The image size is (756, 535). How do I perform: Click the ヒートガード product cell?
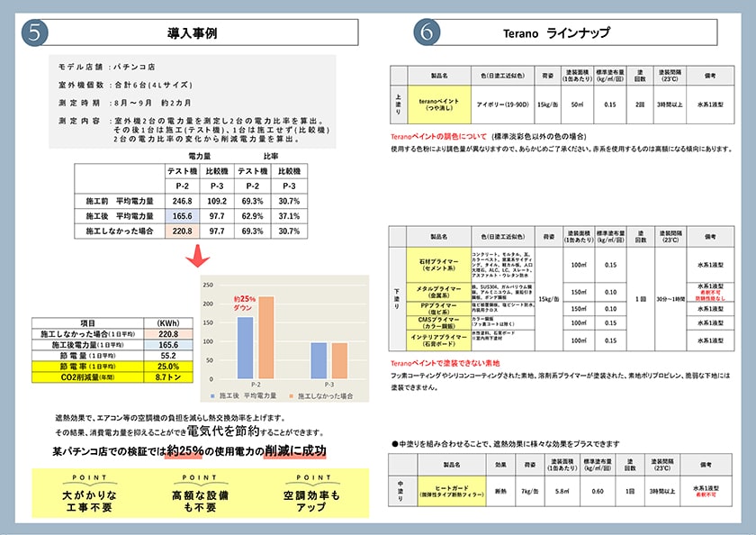(451, 491)
